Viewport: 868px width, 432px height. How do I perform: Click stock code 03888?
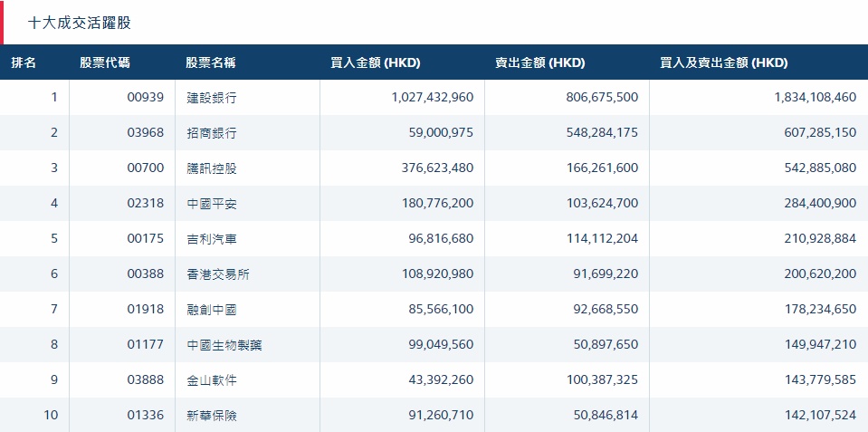(x=146, y=380)
